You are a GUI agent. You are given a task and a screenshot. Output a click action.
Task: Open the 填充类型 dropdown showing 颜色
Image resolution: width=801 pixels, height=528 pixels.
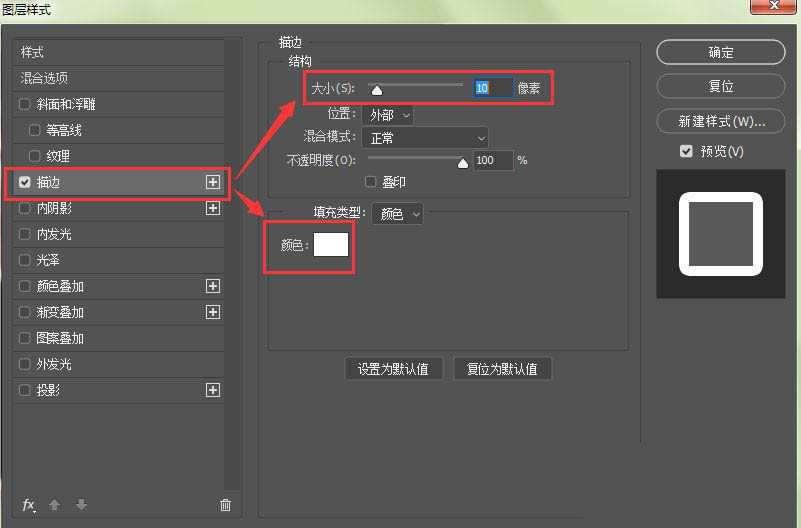click(x=397, y=214)
